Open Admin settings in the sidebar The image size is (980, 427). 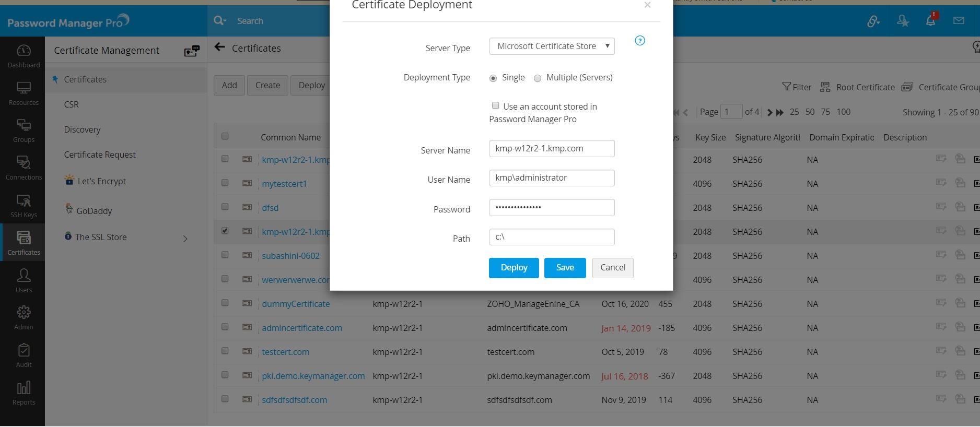[x=24, y=318]
